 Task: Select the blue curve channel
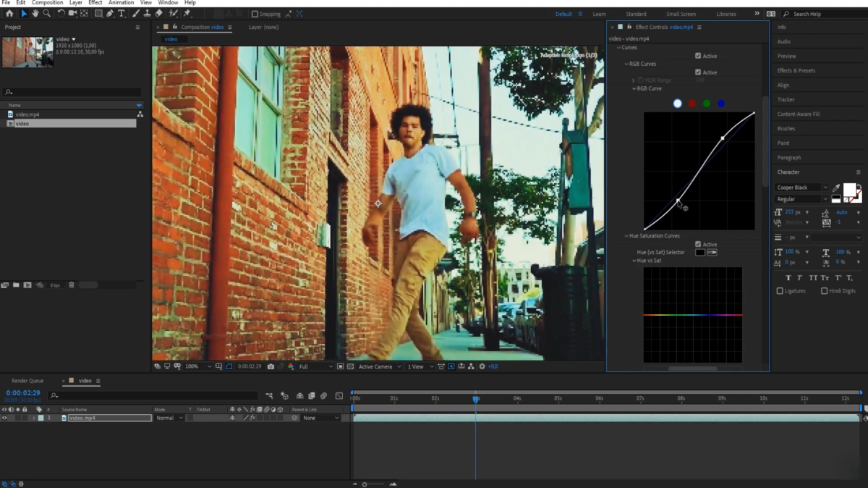pos(721,104)
